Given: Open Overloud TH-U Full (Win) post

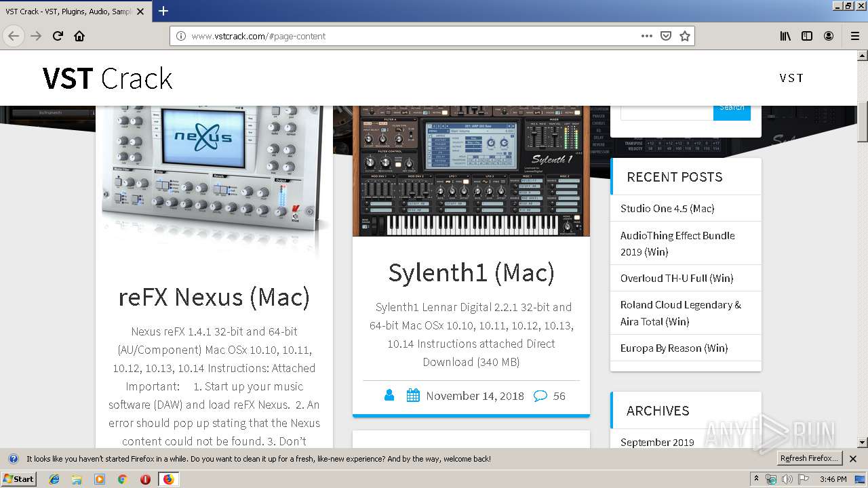Looking at the screenshot, I should click(677, 279).
